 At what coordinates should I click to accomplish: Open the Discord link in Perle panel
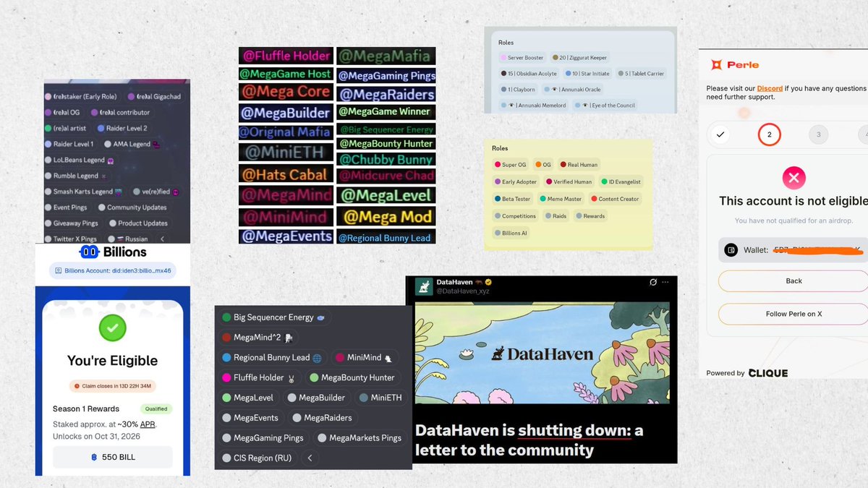coord(770,88)
